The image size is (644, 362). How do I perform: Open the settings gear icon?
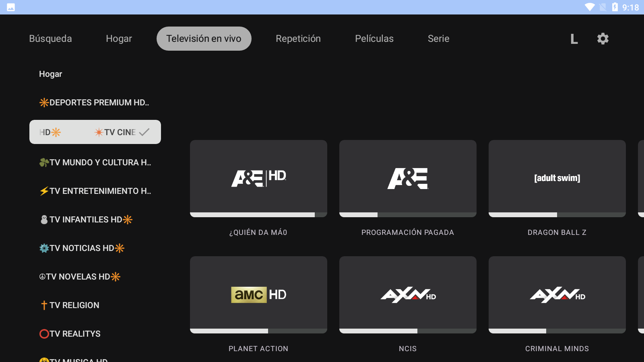coord(603,39)
